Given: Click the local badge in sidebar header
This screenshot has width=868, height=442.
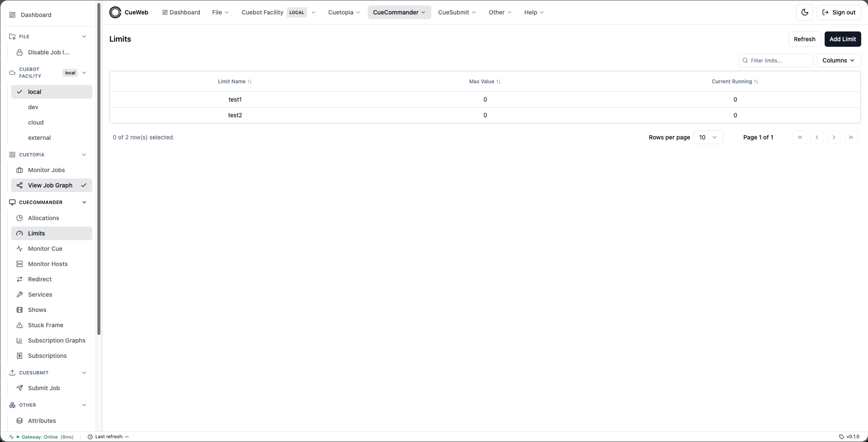Looking at the screenshot, I should pyautogui.click(x=70, y=73).
